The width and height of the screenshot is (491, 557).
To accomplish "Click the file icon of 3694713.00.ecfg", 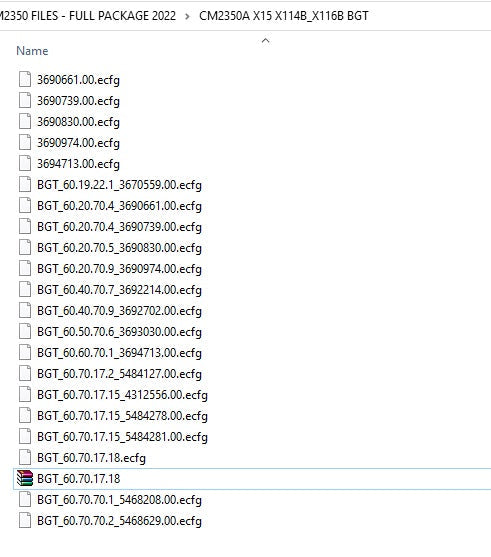I will (25, 163).
